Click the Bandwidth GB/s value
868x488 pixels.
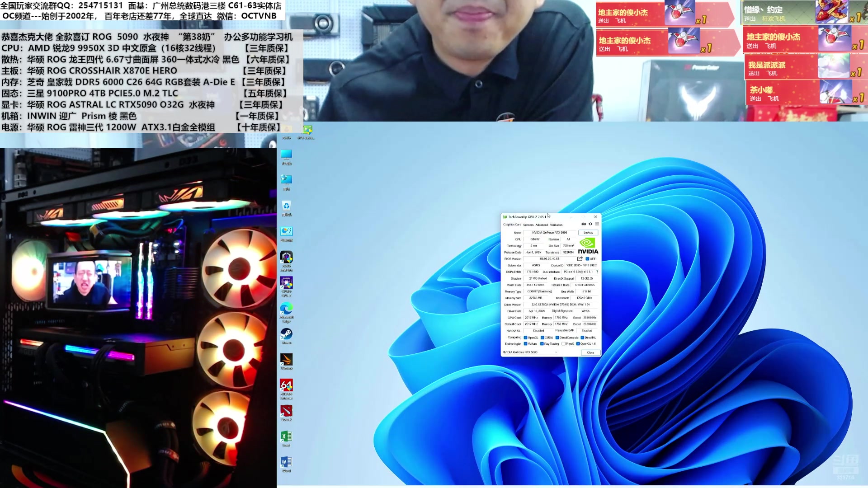tap(584, 298)
